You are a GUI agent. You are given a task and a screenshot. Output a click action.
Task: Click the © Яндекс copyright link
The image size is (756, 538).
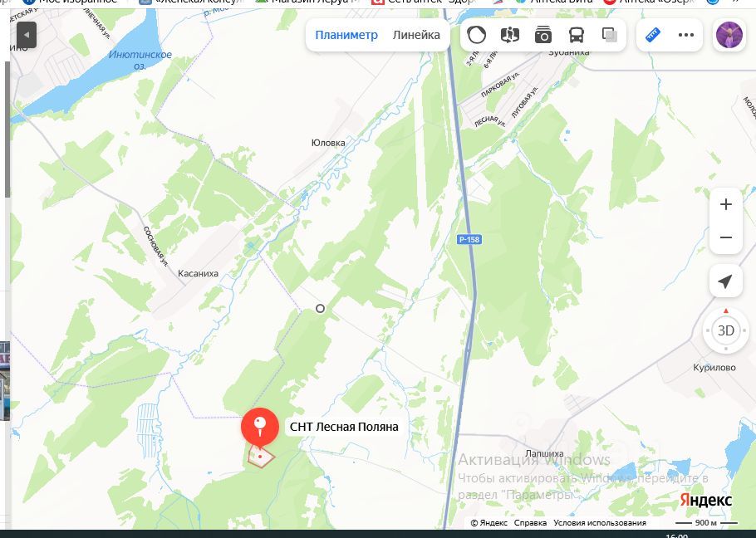(x=488, y=522)
